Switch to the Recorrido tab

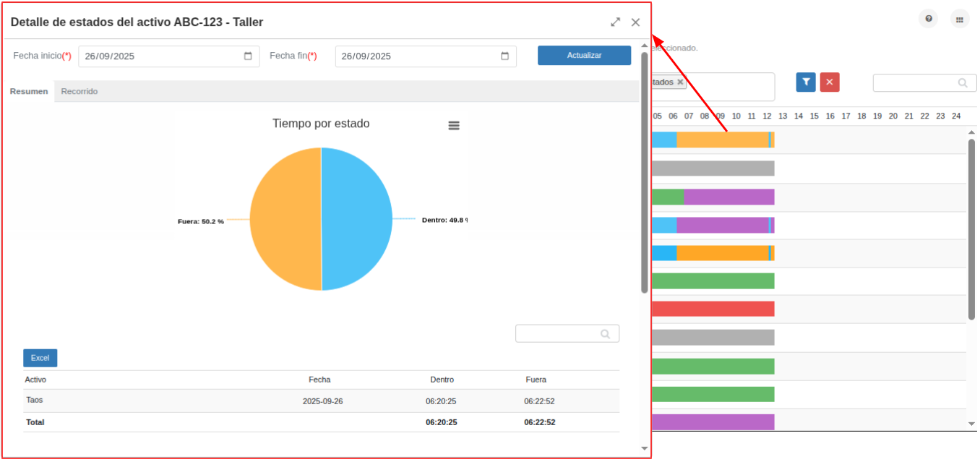79,92
